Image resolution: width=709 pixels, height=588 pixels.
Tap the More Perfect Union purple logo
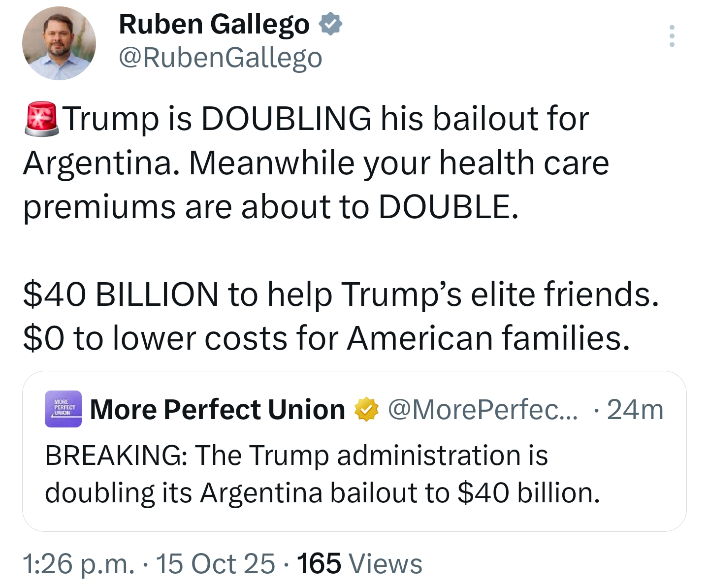[63, 409]
